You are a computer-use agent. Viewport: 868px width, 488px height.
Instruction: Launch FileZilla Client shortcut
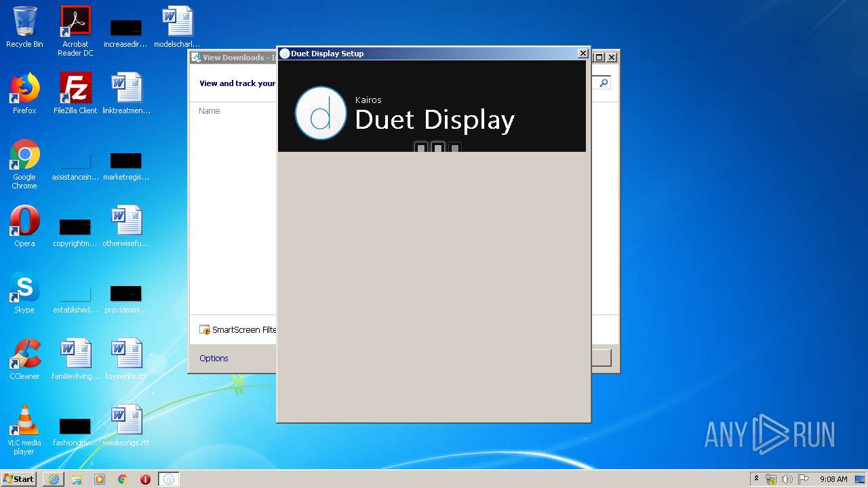pyautogui.click(x=75, y=94)
